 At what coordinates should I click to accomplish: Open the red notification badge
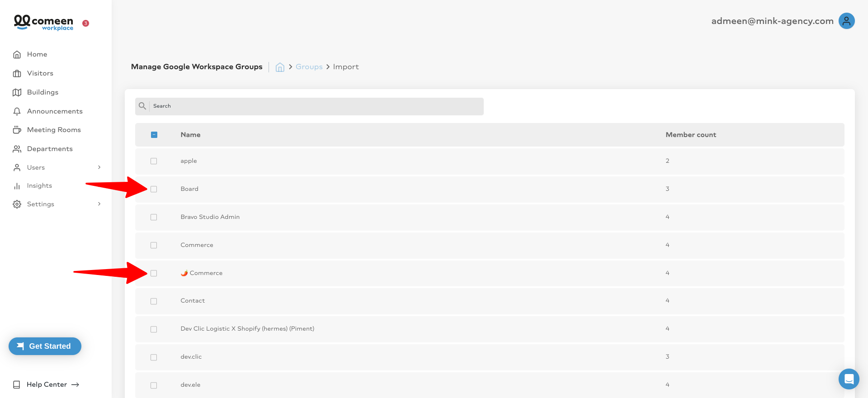[85, 23]
